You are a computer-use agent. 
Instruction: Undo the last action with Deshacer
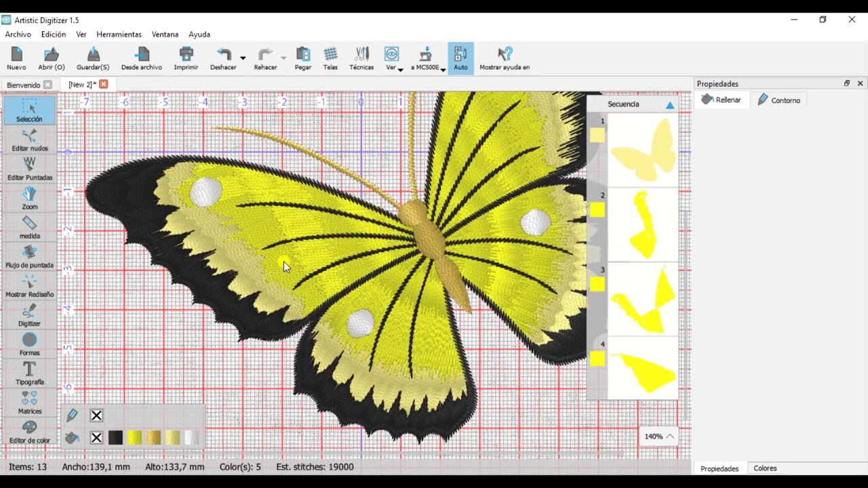tap(223, 58)
